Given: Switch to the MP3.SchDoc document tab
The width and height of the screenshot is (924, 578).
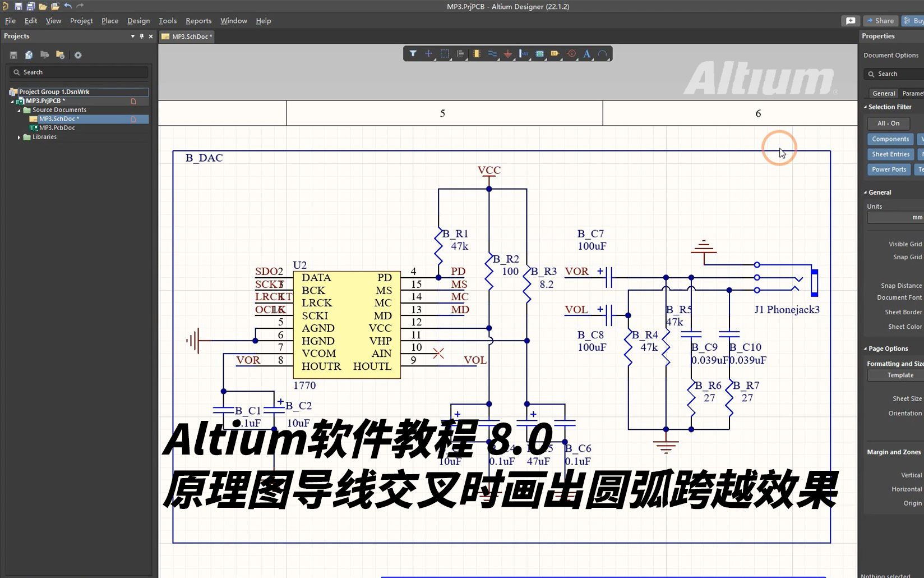Looking at the screenshot, I should tap(186, 36).
